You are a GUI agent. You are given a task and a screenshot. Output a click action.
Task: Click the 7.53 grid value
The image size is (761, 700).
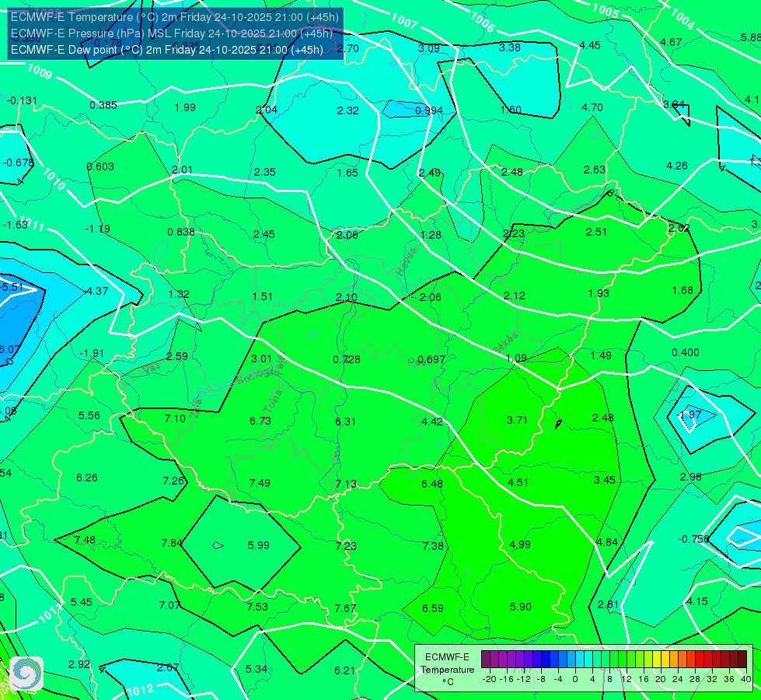tap(257, 607)
